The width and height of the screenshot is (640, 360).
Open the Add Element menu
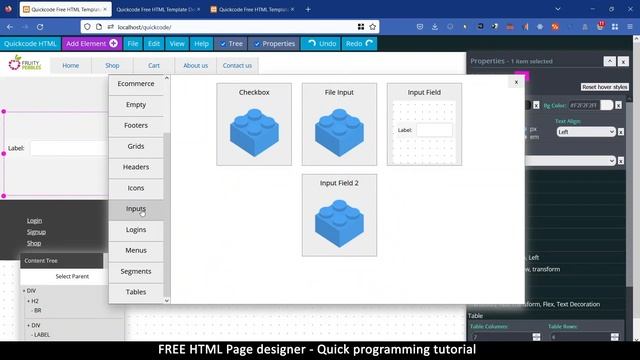(91, 44)
